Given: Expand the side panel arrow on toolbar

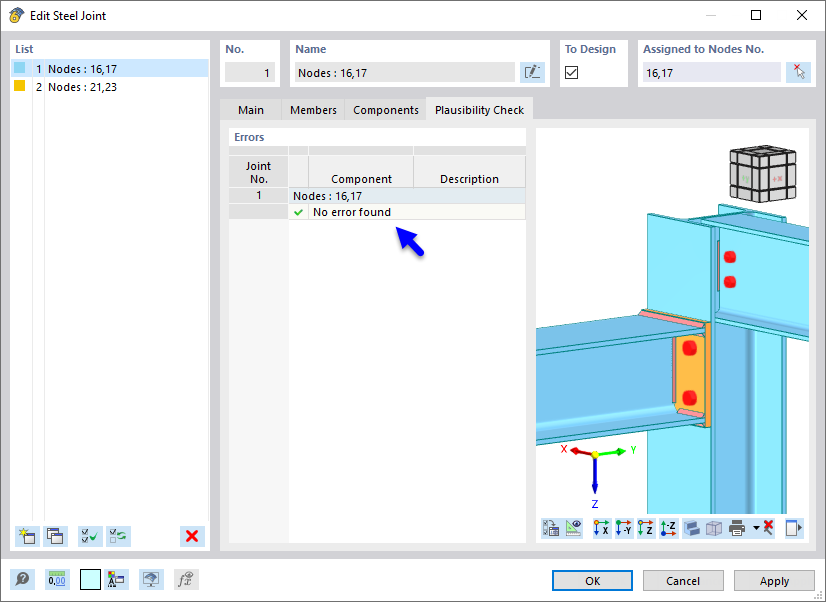Looking at the screenshot, I should point(794,528).
